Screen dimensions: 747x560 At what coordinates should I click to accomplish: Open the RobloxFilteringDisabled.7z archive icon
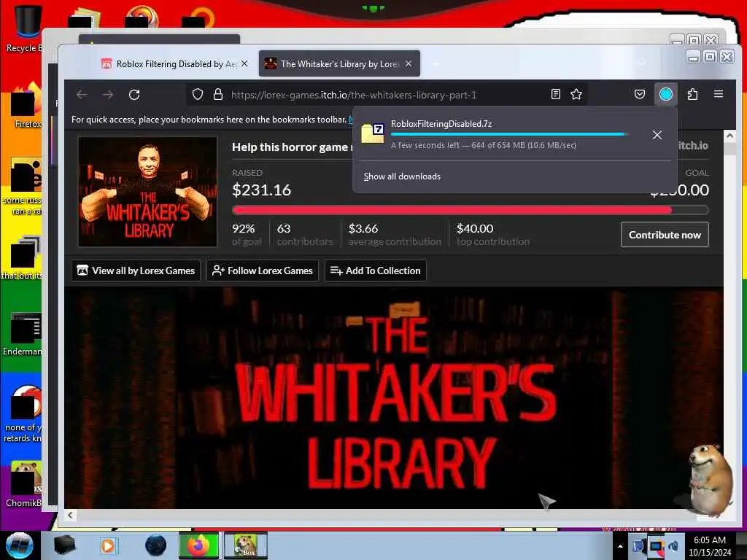(373, 133)
